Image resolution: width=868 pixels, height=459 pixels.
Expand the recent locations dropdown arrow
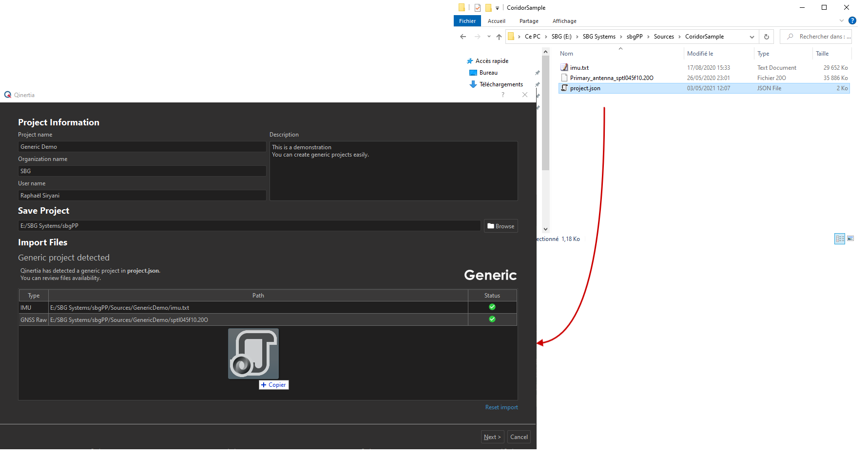489,37
